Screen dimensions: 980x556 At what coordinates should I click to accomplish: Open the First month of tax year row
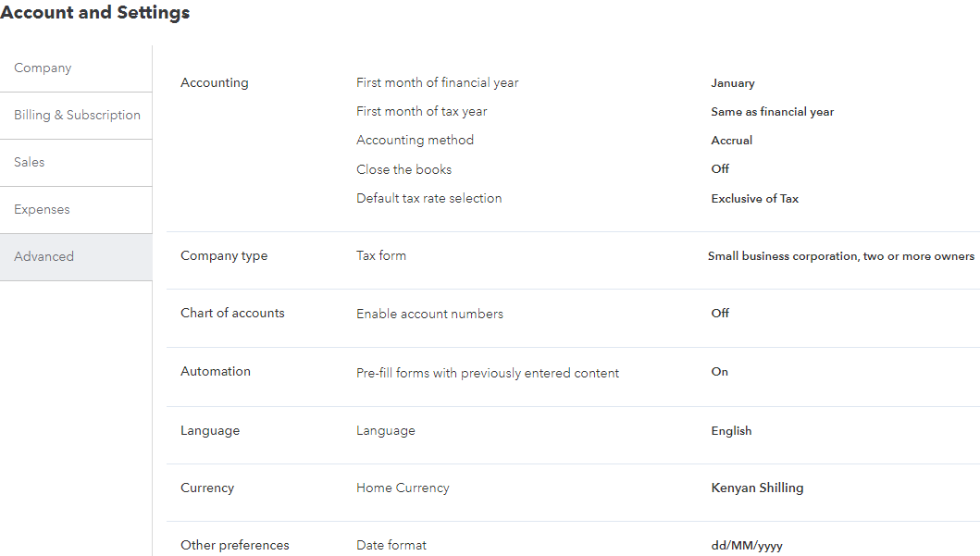click(x=421, y=112)
